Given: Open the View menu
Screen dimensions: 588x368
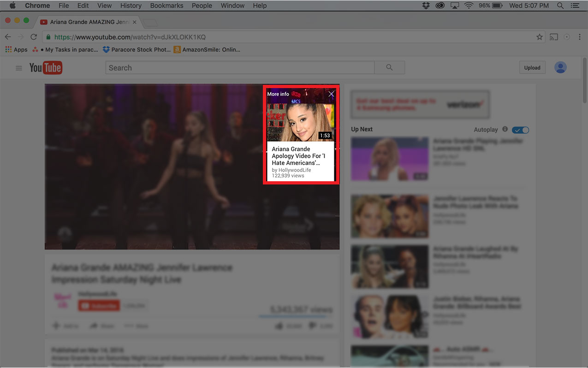Looking at the screenshot, I should pos(105,6).
